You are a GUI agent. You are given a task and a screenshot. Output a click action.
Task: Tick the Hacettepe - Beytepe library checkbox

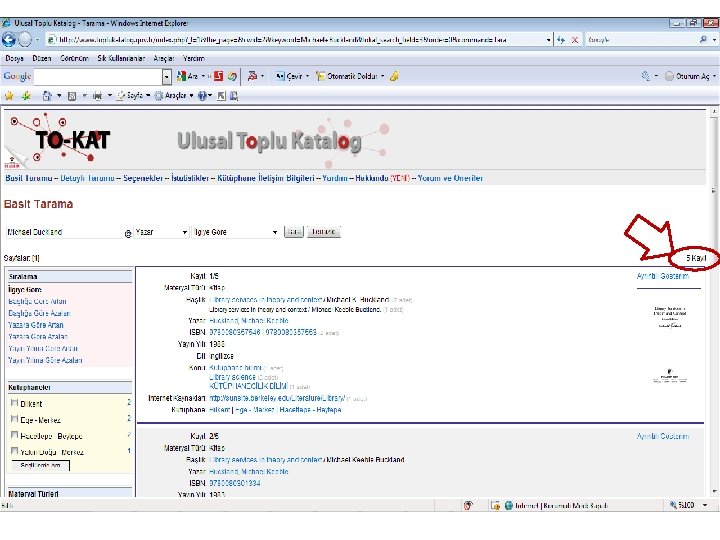(x=14, y=435)
